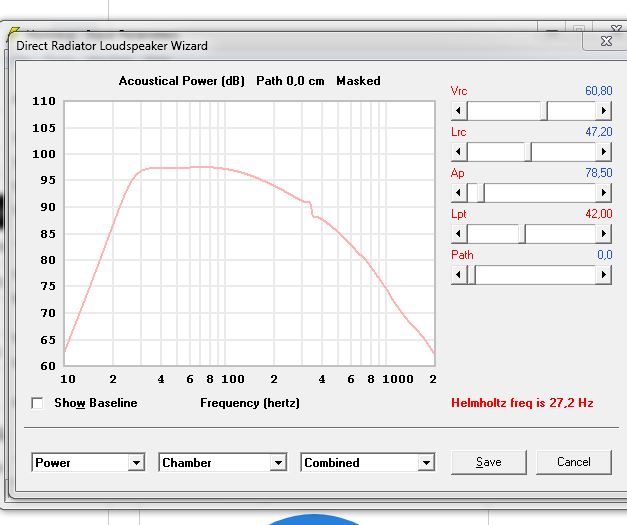
Task: Click the Masked label above the chart
Action: [x=358, y=81]
